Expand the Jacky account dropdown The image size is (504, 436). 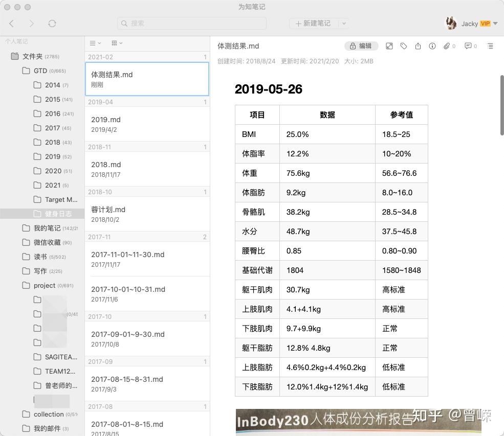pyautogui.click(x=495, y=23)
